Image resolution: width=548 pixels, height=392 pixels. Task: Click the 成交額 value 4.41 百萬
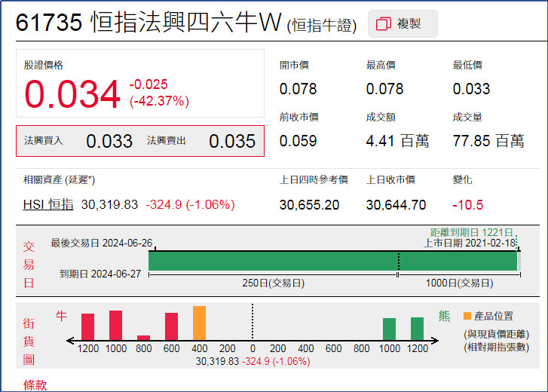397,141
